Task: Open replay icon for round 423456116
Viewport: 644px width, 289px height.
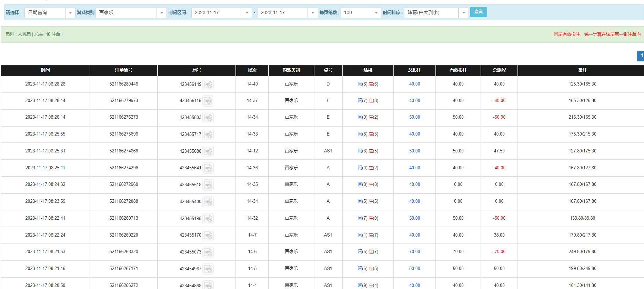Action: tap(208, 101)
